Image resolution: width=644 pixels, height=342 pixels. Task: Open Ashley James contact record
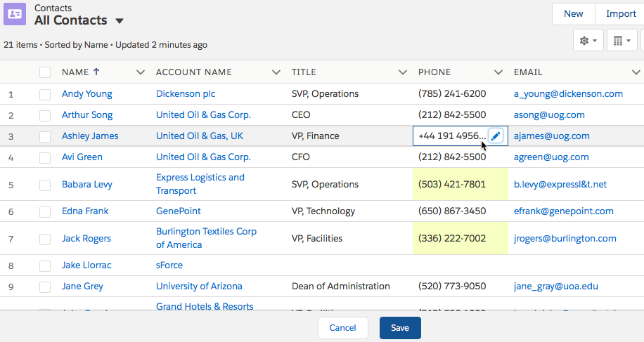click(x=90, y=136)
